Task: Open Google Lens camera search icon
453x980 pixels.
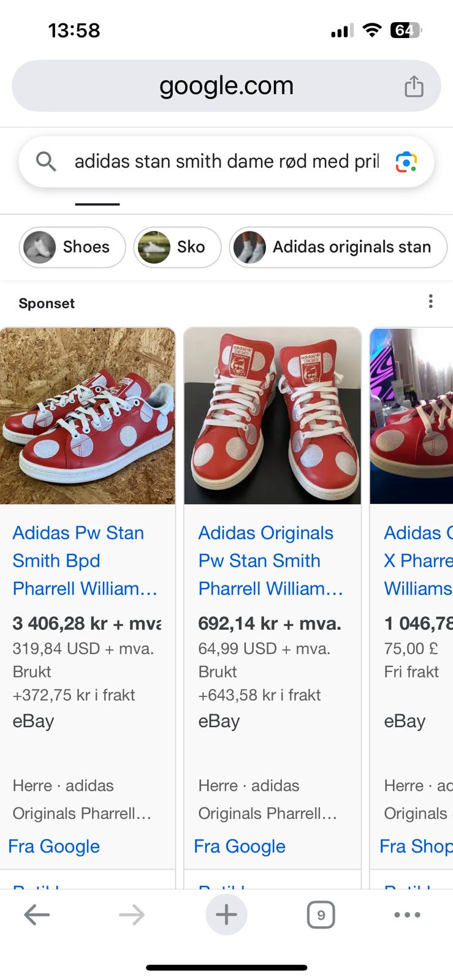Action: [x=406, y=162]
